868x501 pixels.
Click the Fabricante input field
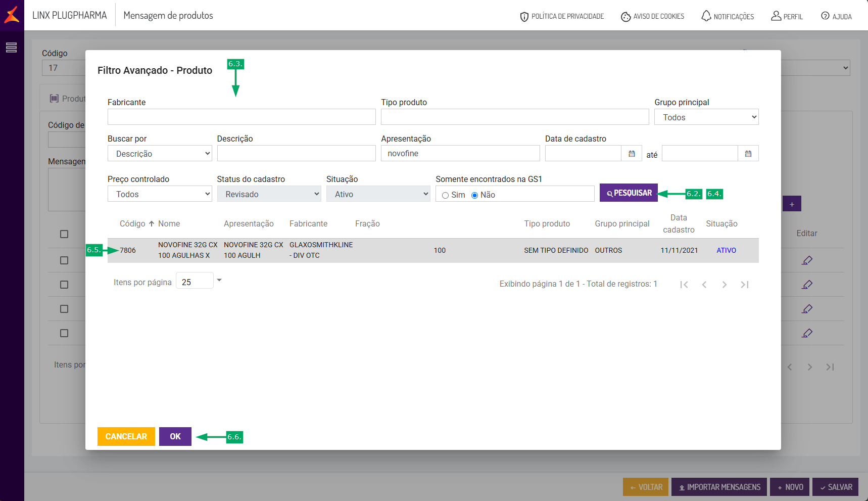[x=242, y=117]
